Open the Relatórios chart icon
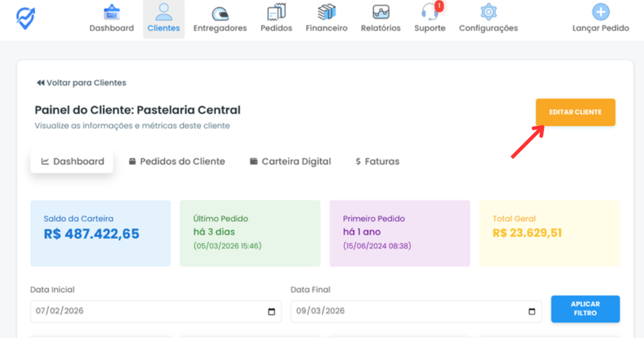The height and width of the screenshot is (338, 644). 381,12
